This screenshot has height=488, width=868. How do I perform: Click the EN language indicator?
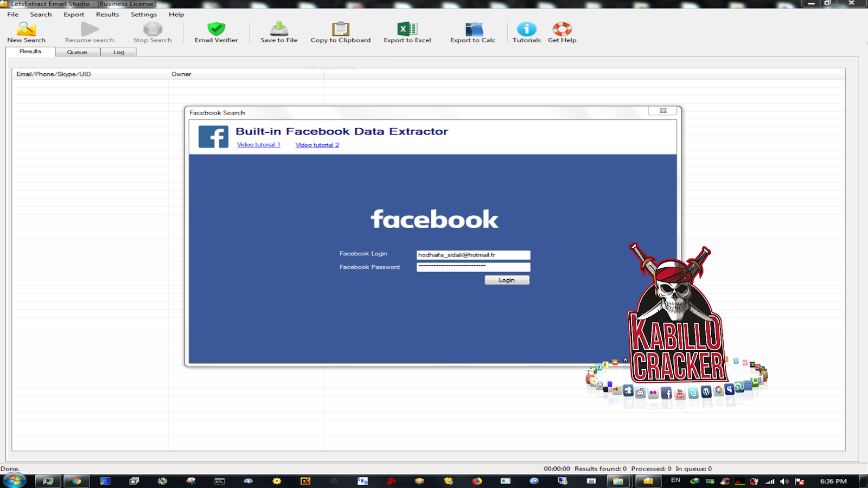pyautogui.click(x=675, y=480)
